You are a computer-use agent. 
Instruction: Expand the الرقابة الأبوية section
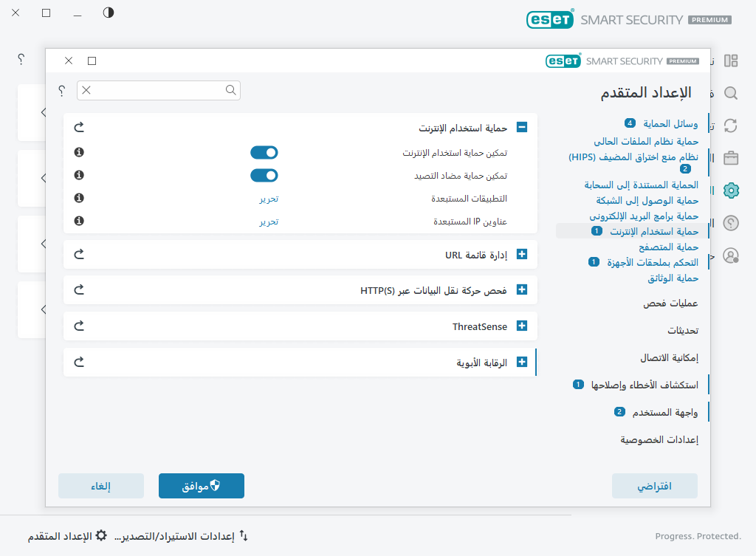[x=522, y=362]
